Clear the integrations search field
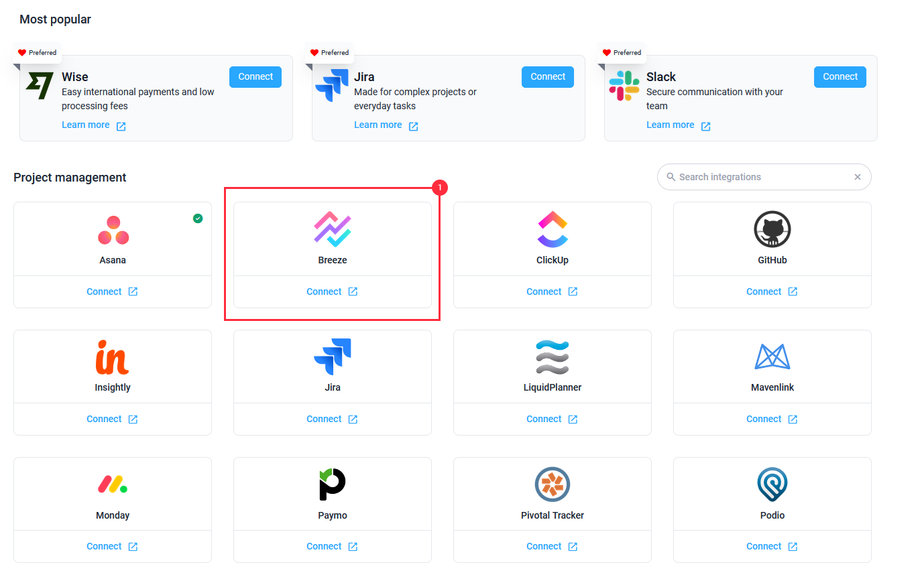Viewport: 924px width, 587px height. pos(858,177)
